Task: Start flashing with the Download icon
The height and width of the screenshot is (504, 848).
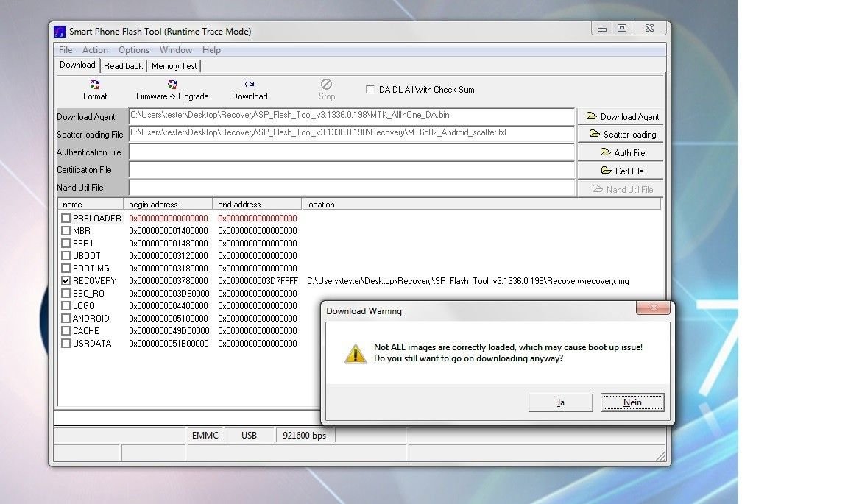Action: [250, 85]
